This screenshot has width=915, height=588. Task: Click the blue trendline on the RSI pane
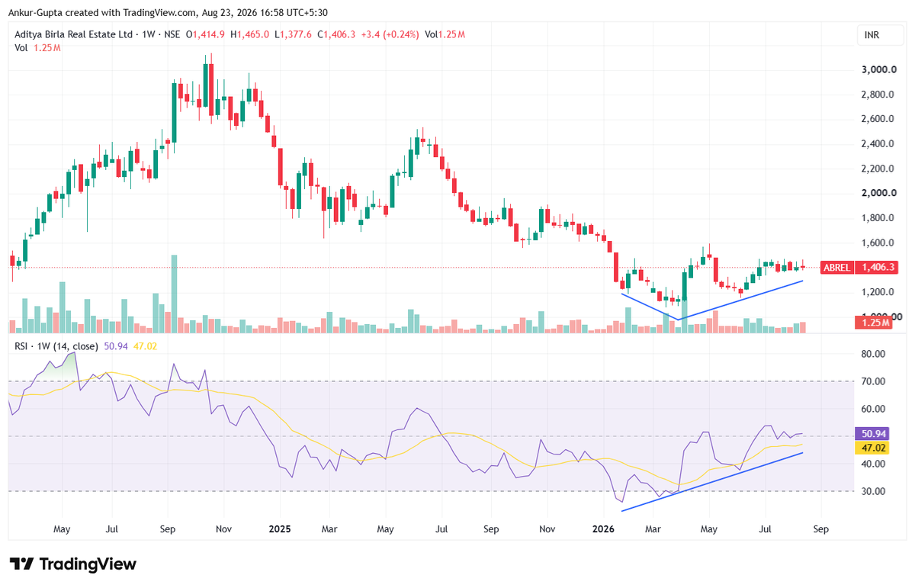tap(712, 482)
